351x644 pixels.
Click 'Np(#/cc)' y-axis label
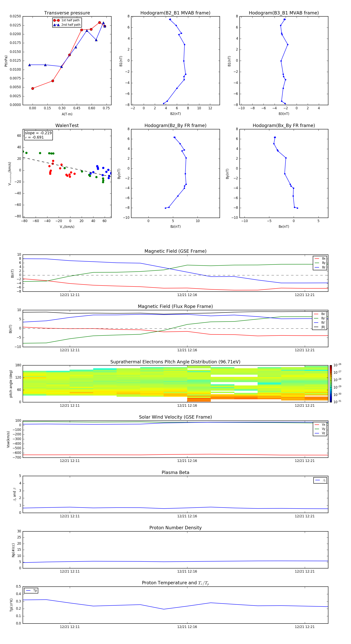click(13, 550)
